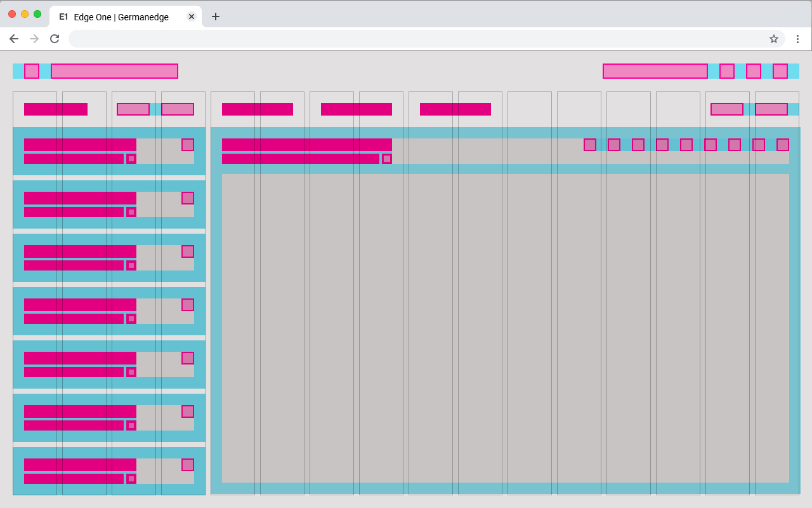Click the square icon left of header title
Screen dimensions: 812x508
point(32,71)
